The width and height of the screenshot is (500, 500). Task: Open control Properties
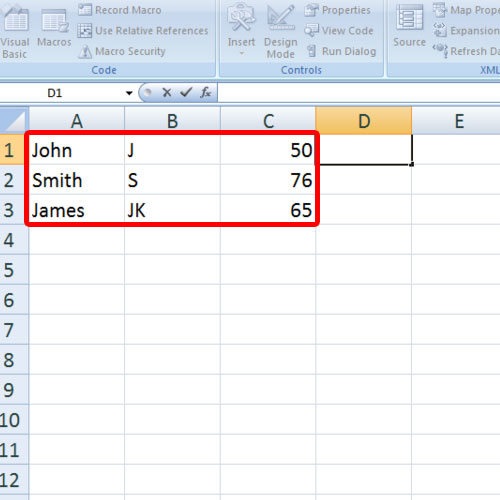tap(337, 10)
